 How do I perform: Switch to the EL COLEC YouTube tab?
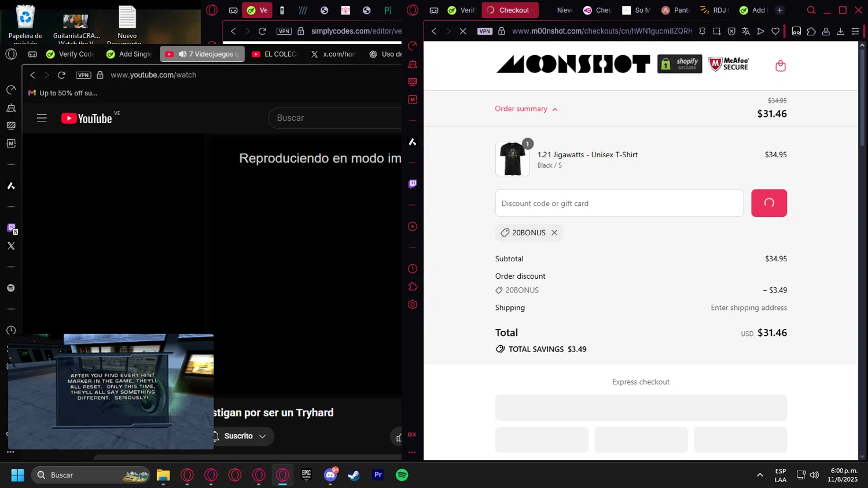pos(275,54)
